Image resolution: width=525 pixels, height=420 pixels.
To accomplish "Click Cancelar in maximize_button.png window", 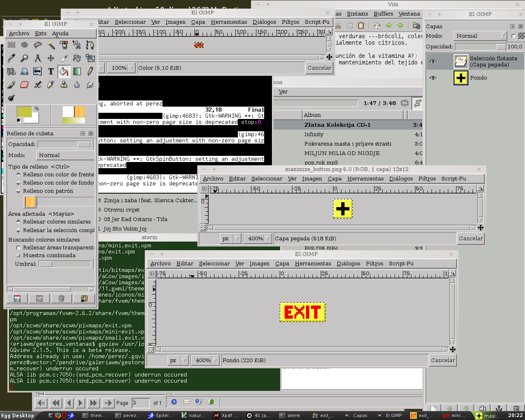I will pyautogui.click(x=471, y=238).
